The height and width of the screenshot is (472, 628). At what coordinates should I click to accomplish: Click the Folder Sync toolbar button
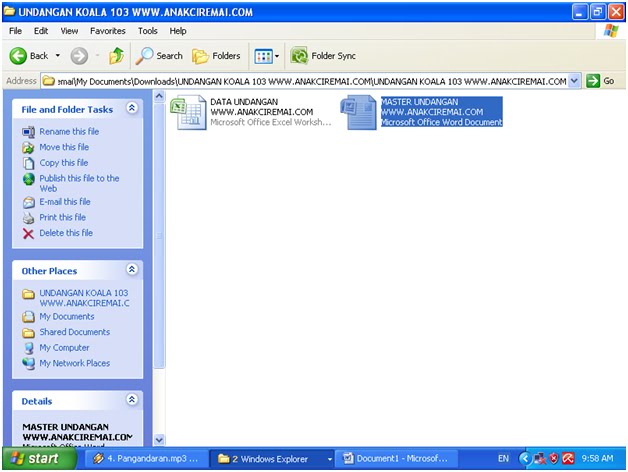coord(323,56)
